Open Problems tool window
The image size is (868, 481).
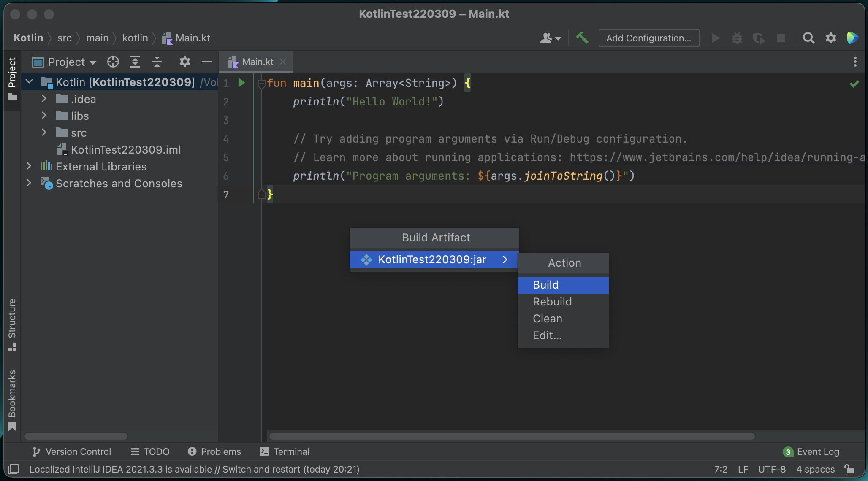coord(214,451)
